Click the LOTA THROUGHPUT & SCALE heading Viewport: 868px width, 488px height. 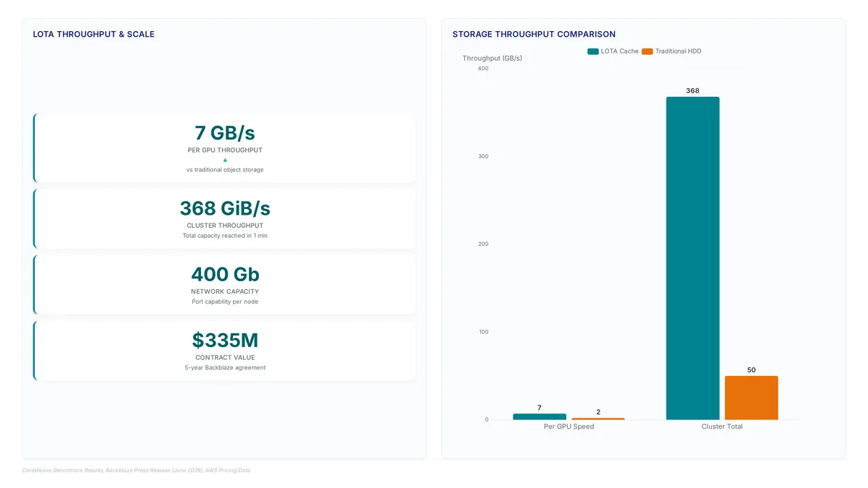pyautogui.click(x=93, y=34)
